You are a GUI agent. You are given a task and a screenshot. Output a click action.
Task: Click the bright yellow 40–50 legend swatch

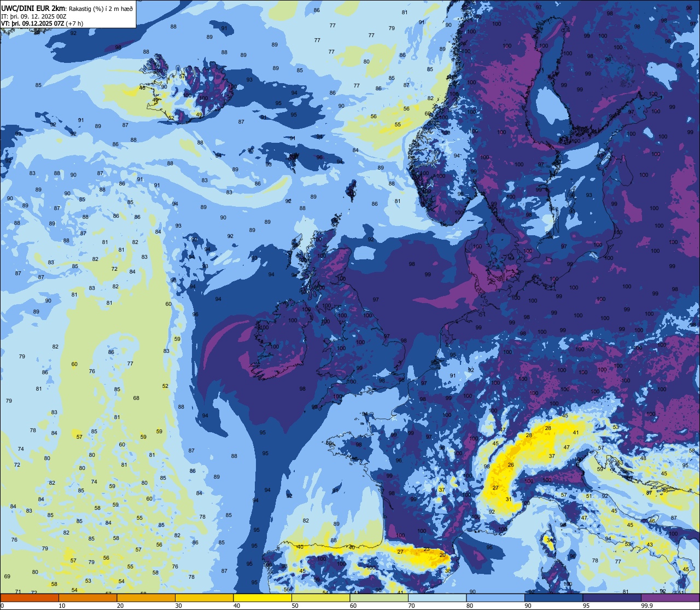tap(262, 597)
